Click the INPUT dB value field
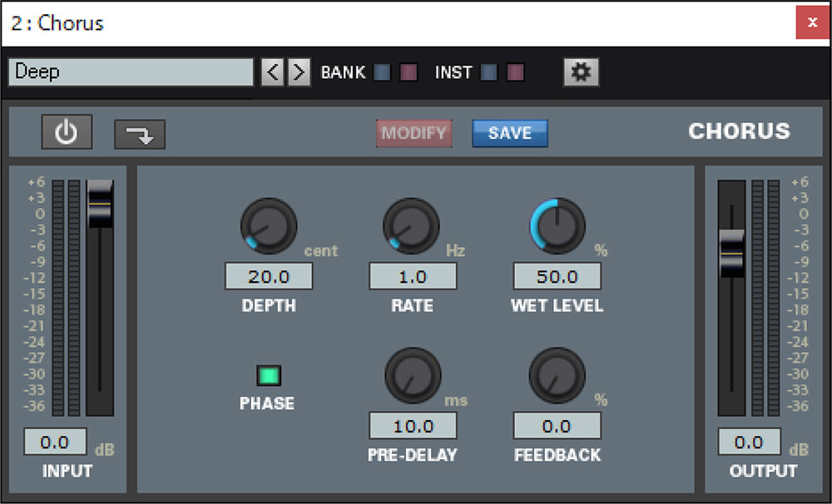 pyautogui.click(x=56, y=442)
